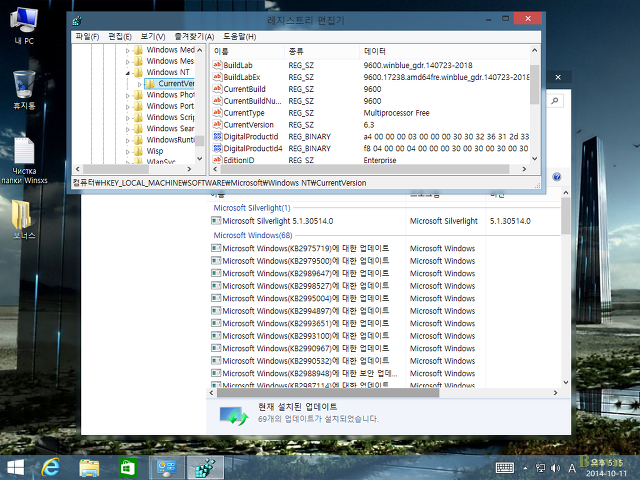The image size is (640, 480).
Task: Select the Wisp folder icon in tree
Action: tap(138, 151)
